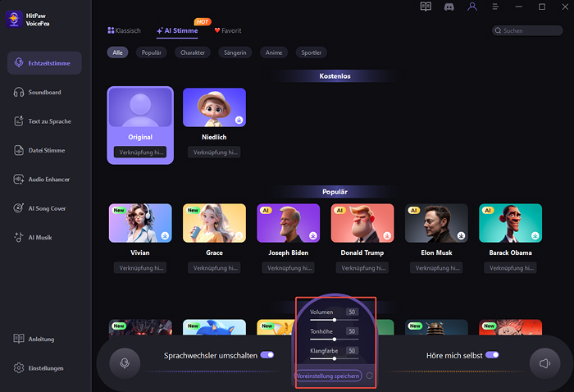Reset voice settings with the refresh icon
Image resolution: width=574 pixels, height=392 pixels.
pos(370,376)
